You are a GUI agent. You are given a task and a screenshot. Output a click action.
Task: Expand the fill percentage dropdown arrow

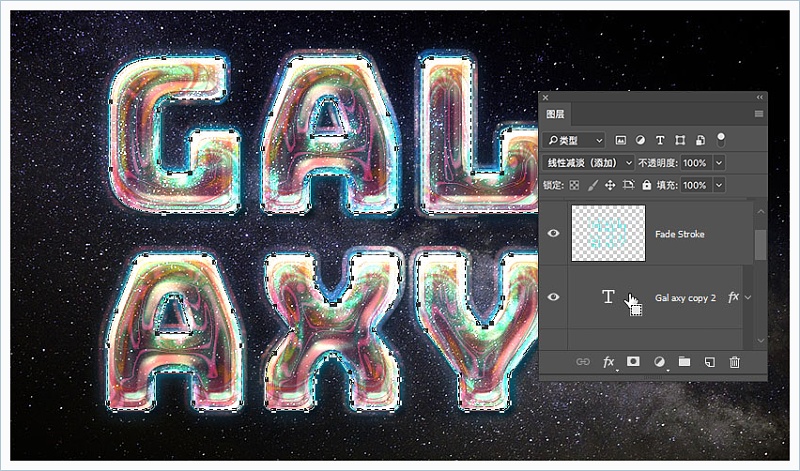(719, 185)
